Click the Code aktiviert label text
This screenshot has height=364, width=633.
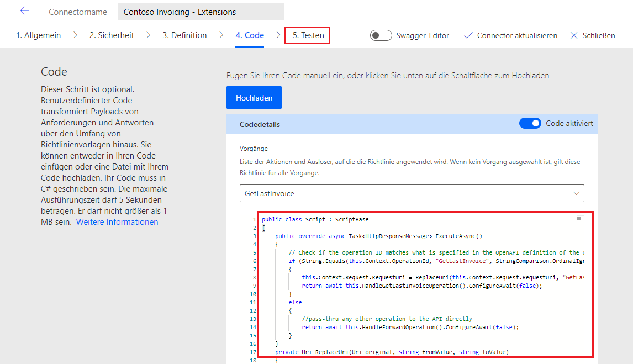click(569, 124)
